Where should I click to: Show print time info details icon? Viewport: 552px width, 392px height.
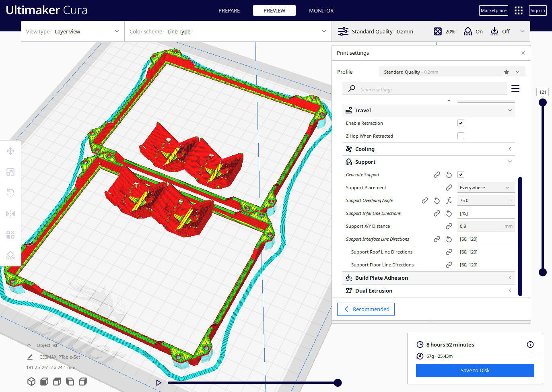pos(530,345)
